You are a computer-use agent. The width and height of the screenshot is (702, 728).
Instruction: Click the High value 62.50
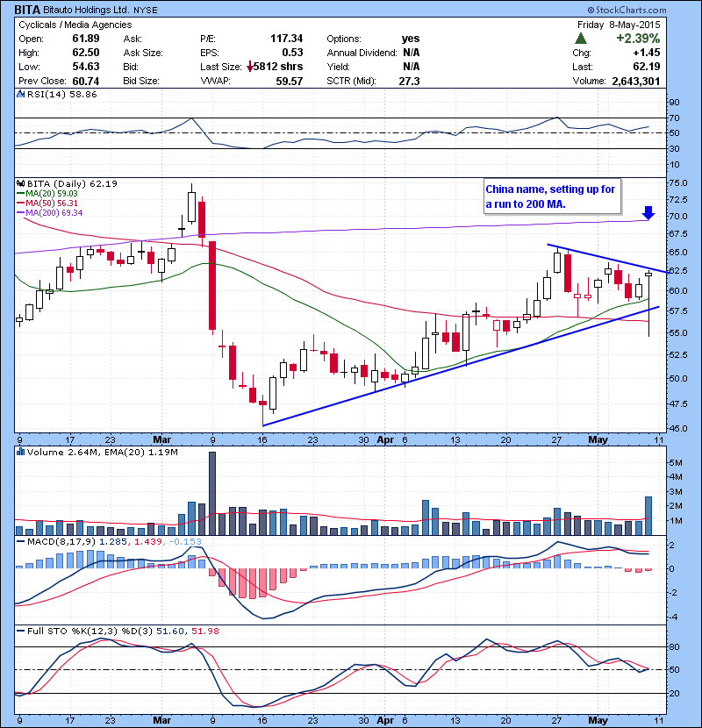click(x=85, y=53)
